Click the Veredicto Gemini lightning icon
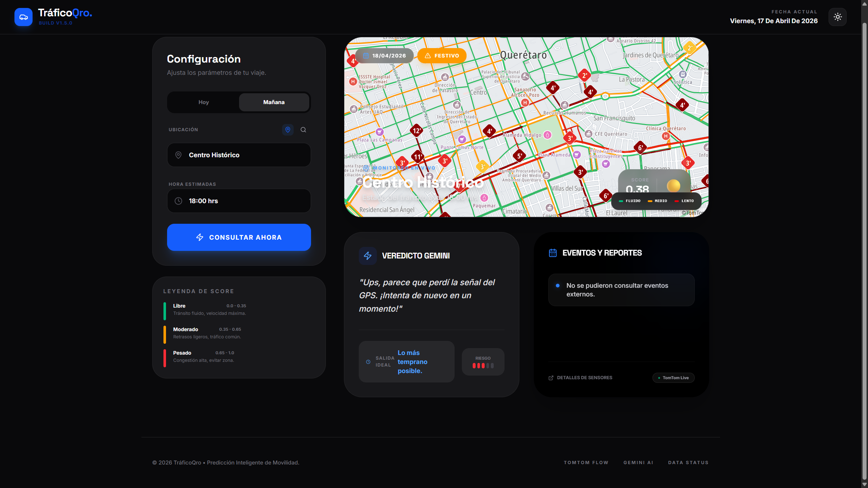This screenshot has width=868, height=488. [x=368, y=256]
